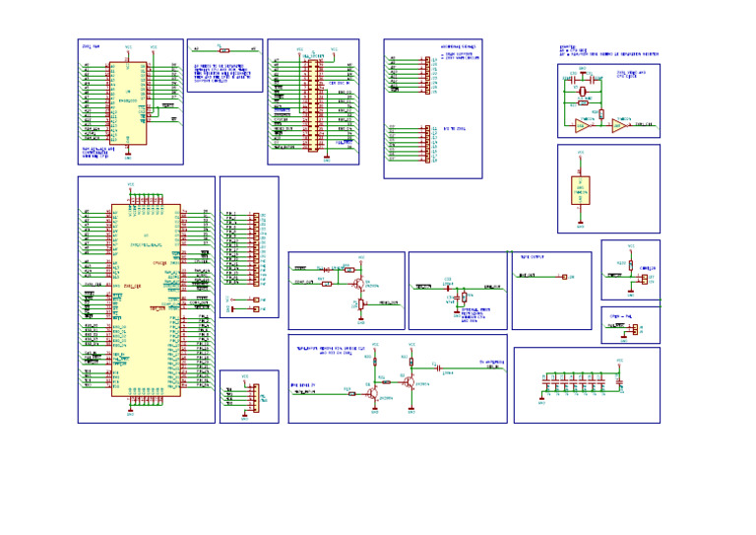
Task: Select the 2x20 edge connector header symbol
Action: (x=313, y=105)
